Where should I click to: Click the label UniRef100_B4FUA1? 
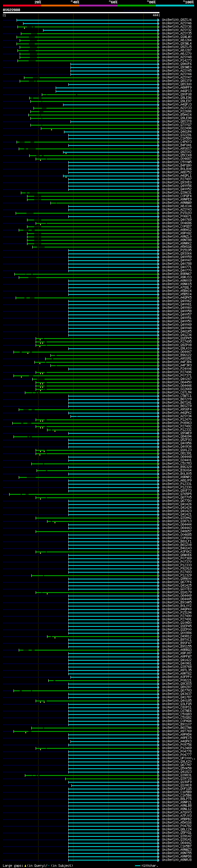pyautogui.click(x=176, y=145)
